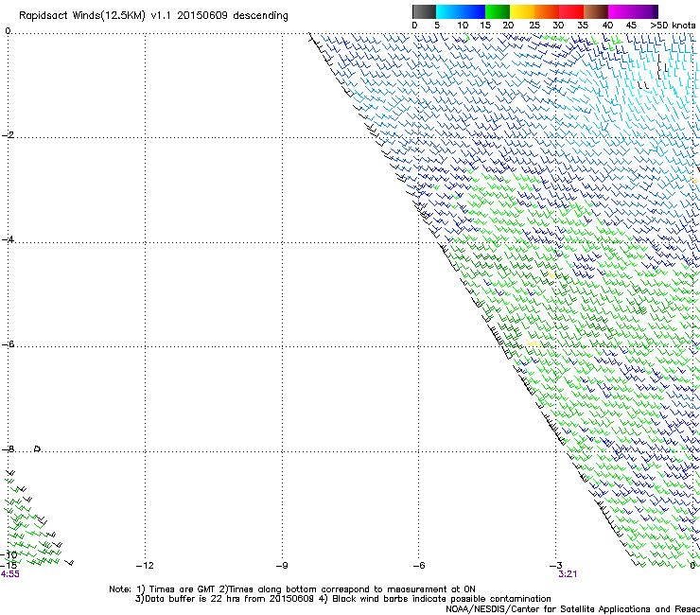Click longitude axis label -6

tap(418, 566)
